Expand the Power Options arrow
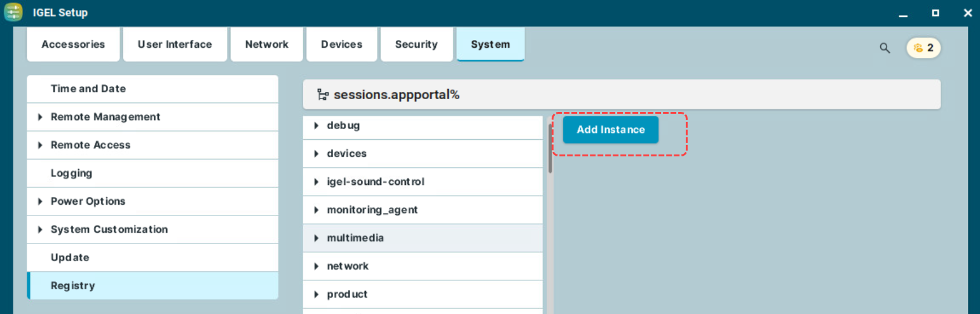 pos(41,201)
